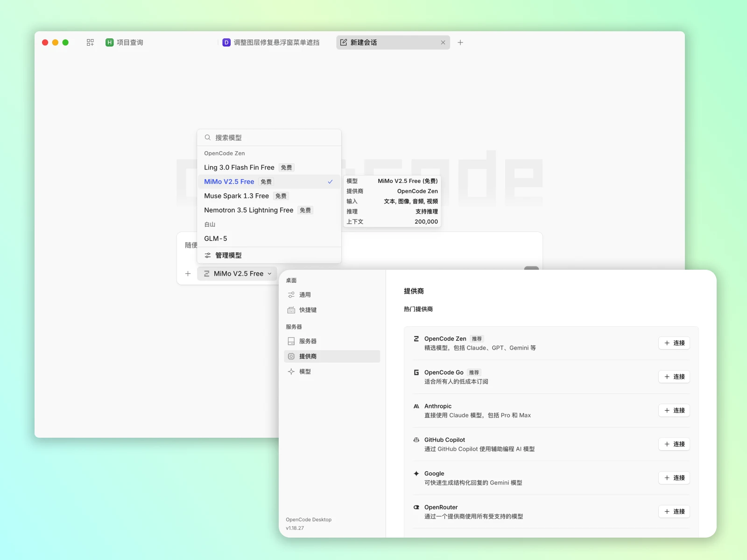The width and height of the screenshot is (747, 560).
Task: Click the 服务器 server icon
Action: point(291,341)
